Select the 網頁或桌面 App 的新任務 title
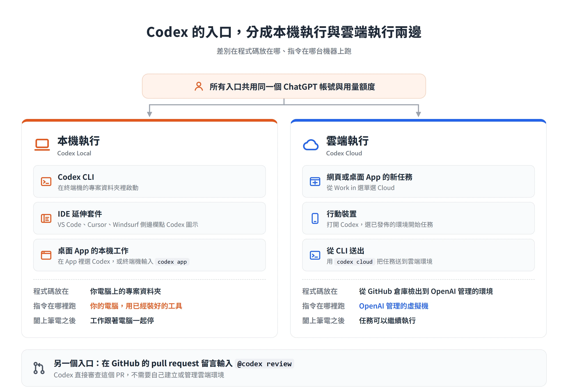The image size is (568, 392). pos(369,177)
